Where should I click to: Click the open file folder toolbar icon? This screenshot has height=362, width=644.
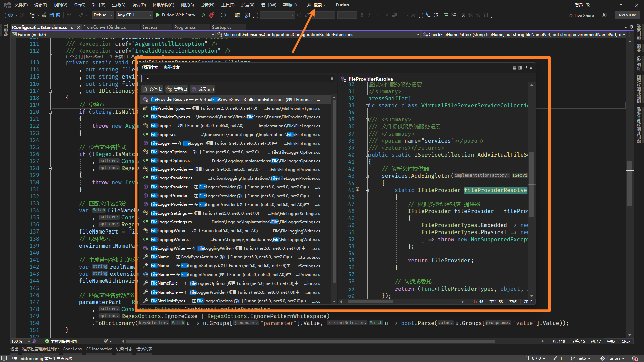[x=44, y=15]
